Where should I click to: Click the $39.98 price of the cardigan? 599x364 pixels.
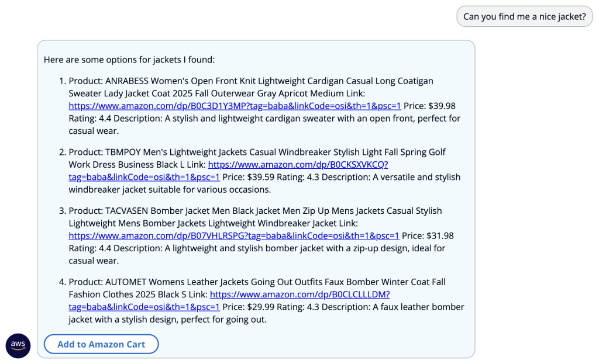coord(442,106)
